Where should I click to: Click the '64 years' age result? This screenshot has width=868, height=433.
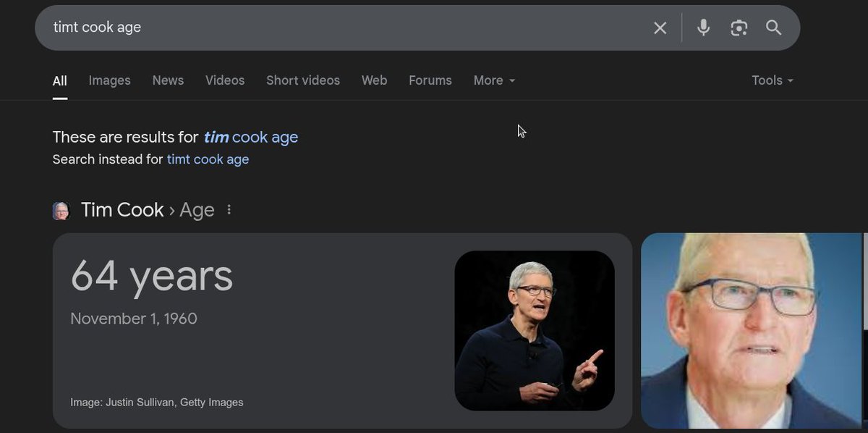click(x=152, y=276)
